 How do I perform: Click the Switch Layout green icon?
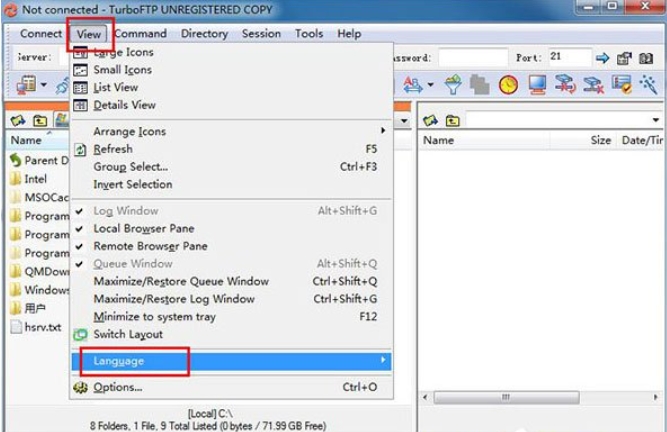[x=80, y=335]
